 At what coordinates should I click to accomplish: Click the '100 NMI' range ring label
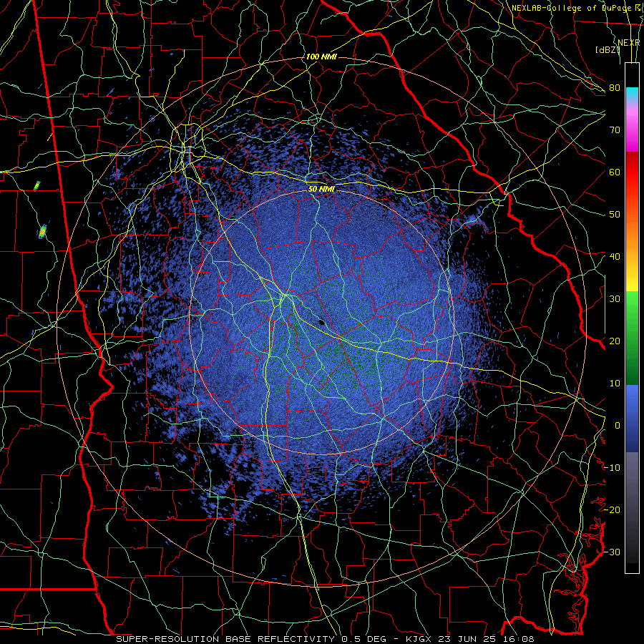coord(321,57)
